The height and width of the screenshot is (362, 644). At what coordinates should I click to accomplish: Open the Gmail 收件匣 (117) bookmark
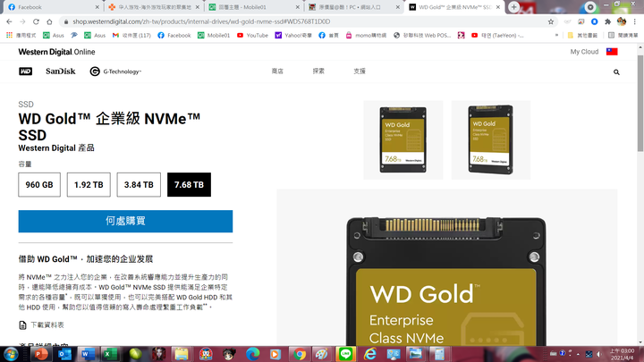coord(131,35)
